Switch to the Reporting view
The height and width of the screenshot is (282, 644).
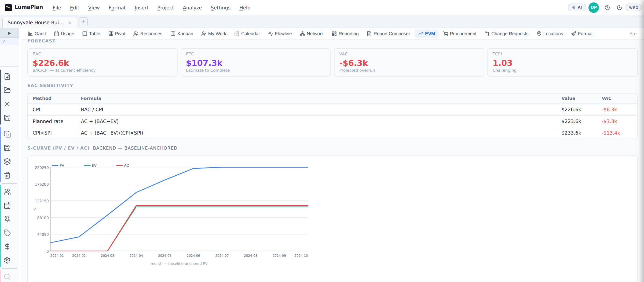coord(345,34)
